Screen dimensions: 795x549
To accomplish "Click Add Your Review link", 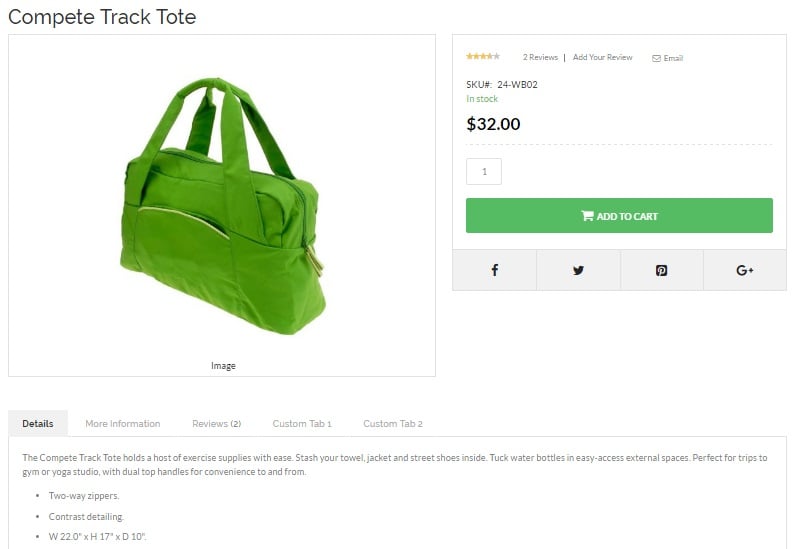I will click(x=602, y=57).
